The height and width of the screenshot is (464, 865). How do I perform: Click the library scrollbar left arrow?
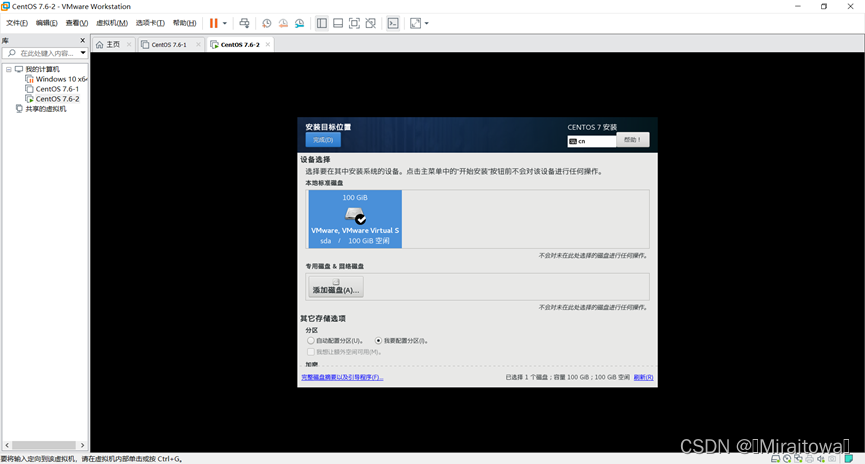click(7, 445)
